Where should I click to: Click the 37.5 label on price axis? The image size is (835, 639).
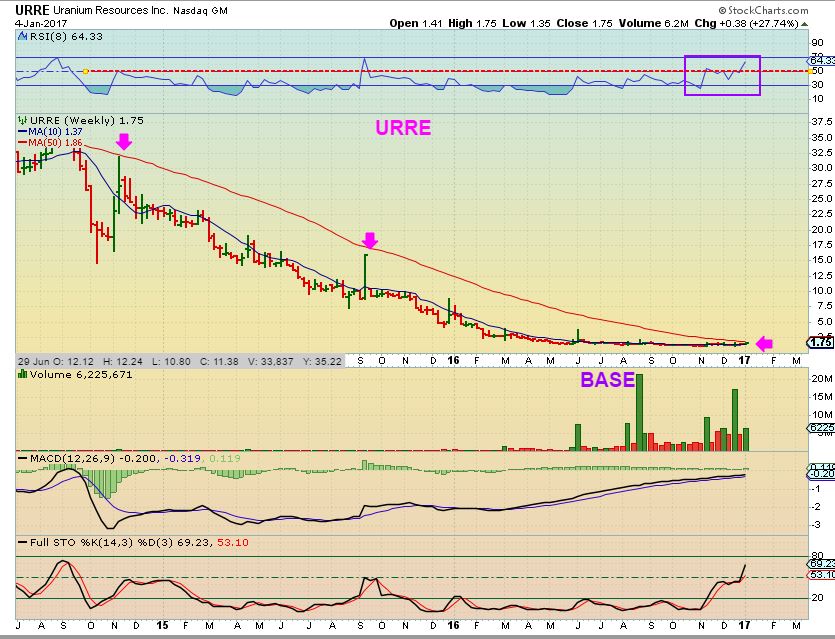click(x=822, y=121)
